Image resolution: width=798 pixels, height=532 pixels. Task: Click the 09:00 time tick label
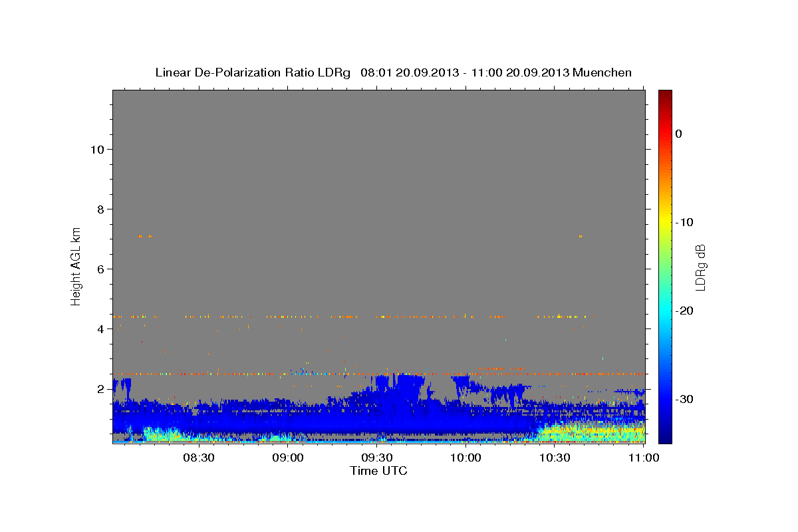click(288, 458)
